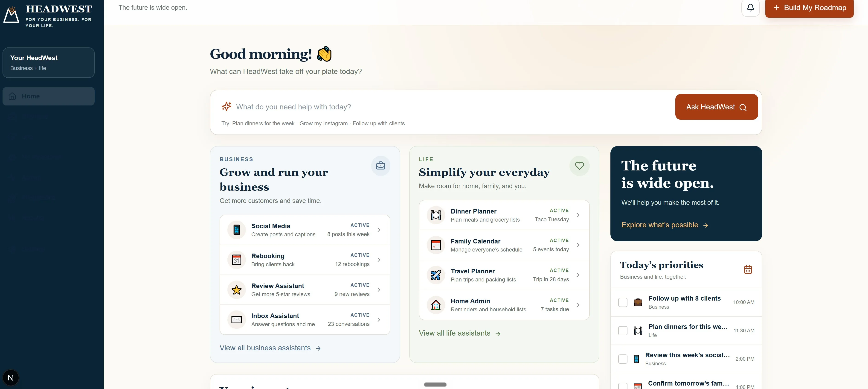Check off Plan dinners for this week
The height and width of the screenshot is (389, 868).
click(623, 331)
